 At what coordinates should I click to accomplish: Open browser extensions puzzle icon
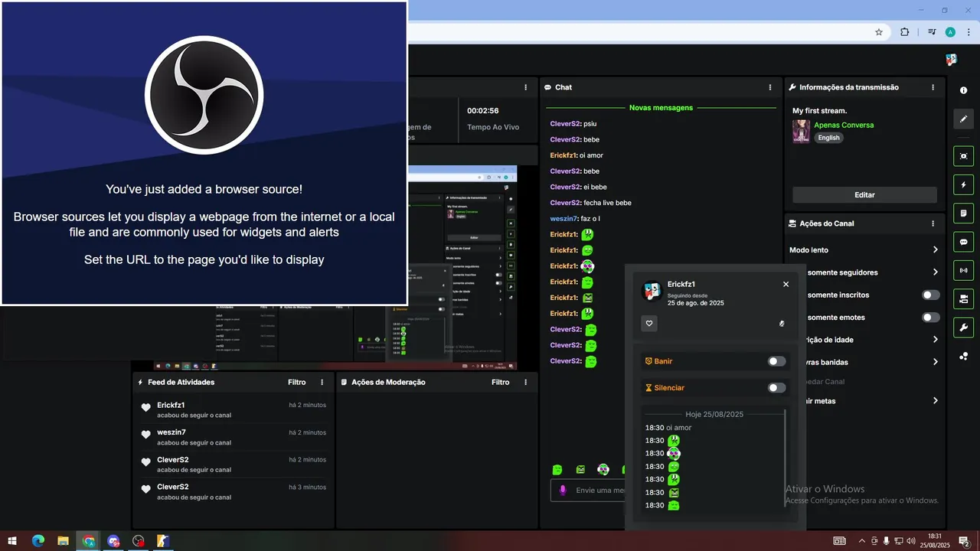(x=904, y=32)
